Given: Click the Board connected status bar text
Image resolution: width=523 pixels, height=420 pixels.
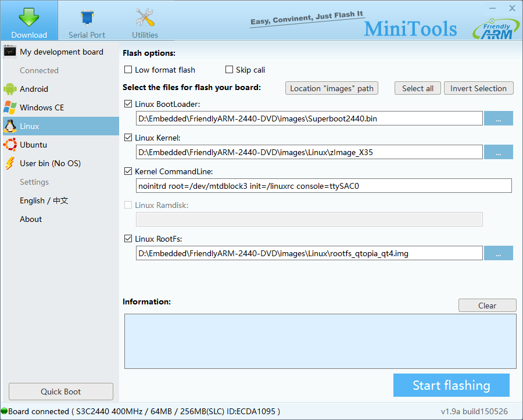Looking at the screenshot, I should (x=144, y=411).
